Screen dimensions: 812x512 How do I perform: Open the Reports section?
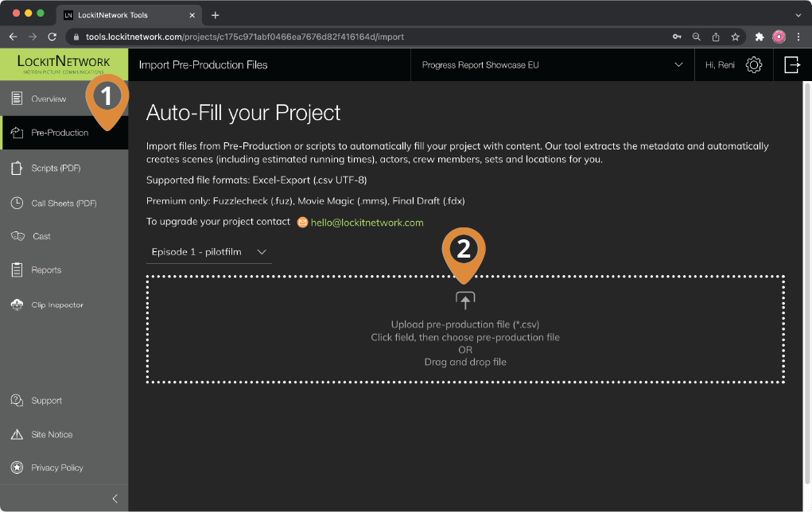(x=46, y=270)
